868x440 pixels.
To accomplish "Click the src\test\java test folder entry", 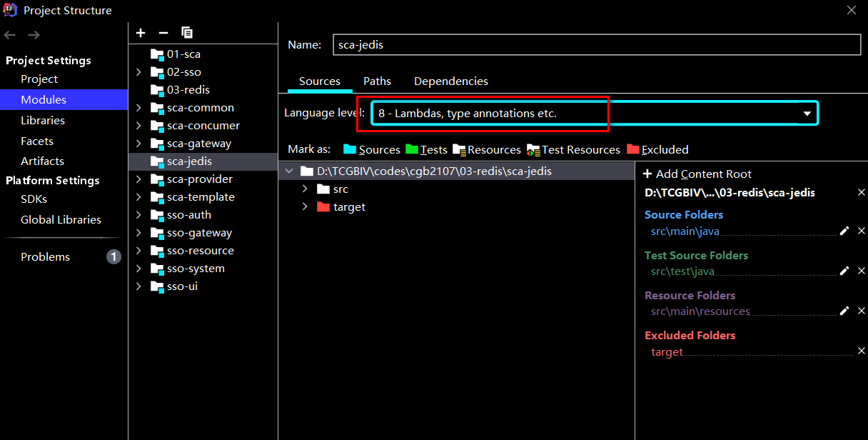I will (x=682, y=271).
